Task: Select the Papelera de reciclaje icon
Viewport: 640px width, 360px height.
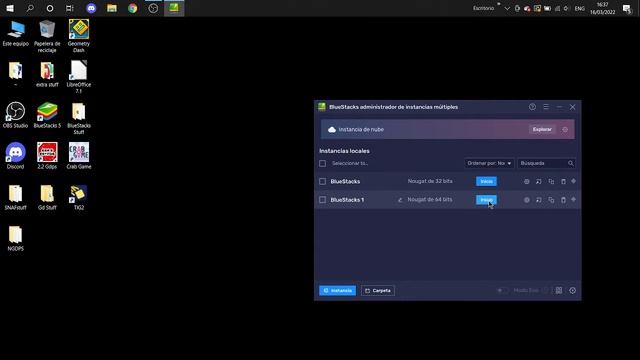Action: (47, 36)
